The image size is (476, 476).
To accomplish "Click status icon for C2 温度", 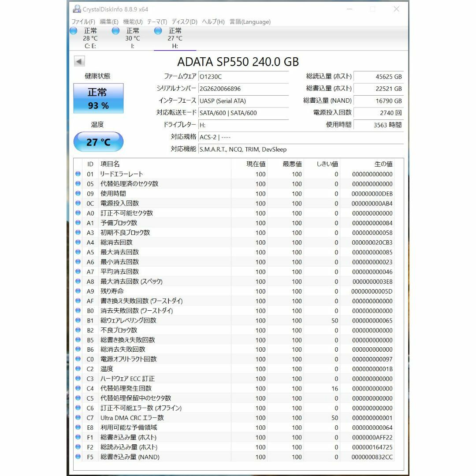I will (x=78, y=368).
